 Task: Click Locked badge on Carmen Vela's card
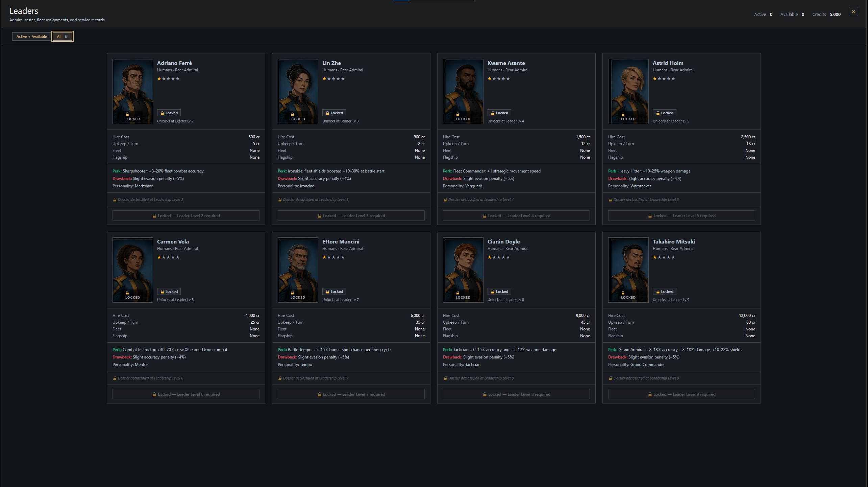(169, 292)
